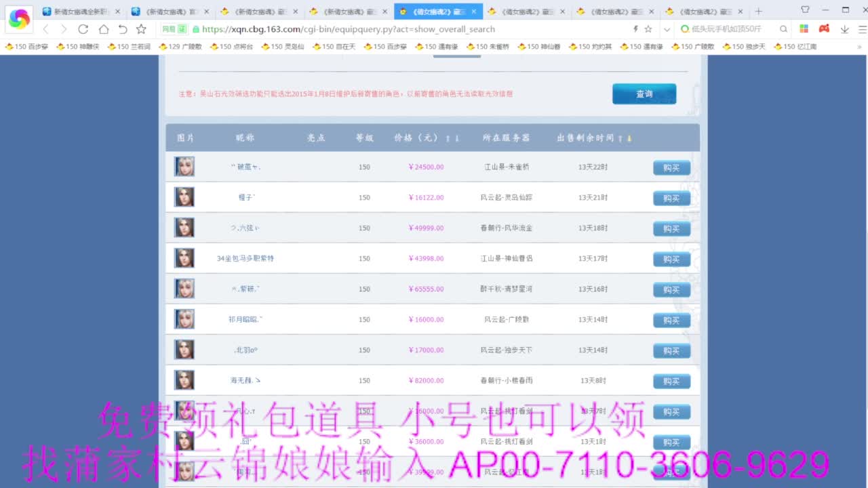This screenshot has height=488, width=868.
Task: Click the 所在服务器 column header
Action: pos(506,138)
